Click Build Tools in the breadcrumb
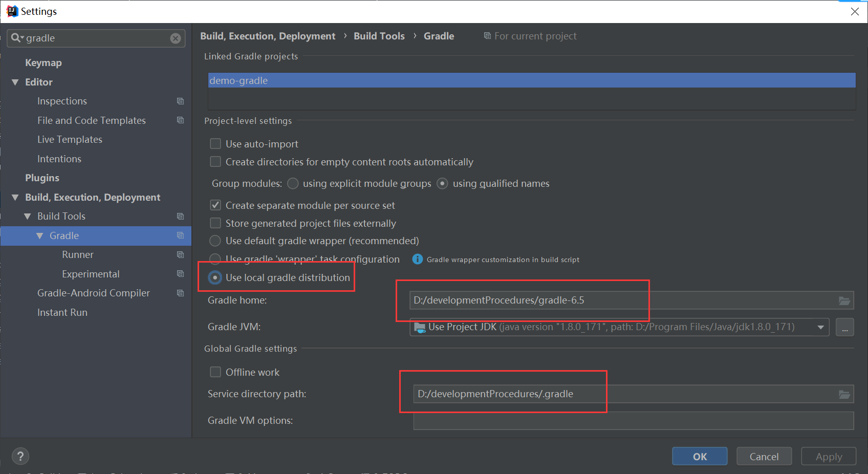The width and height of the screenshot is (868, 474). pyautogui.click(x=379, y=36)
